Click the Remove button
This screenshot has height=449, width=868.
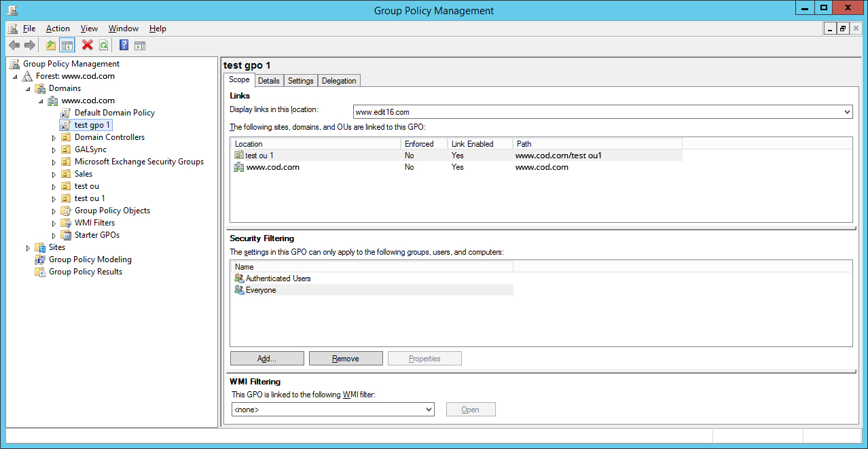[x=346, y=359]
